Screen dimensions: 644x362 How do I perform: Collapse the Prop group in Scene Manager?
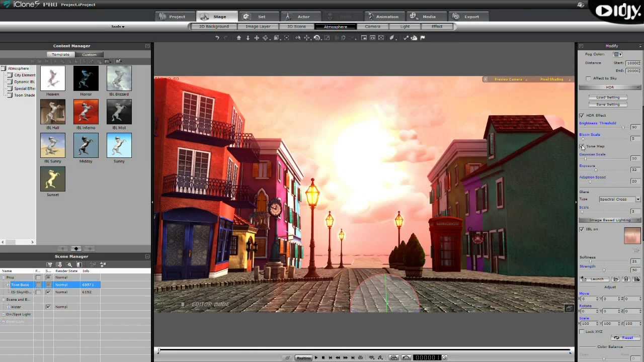[x=4, y=278]
